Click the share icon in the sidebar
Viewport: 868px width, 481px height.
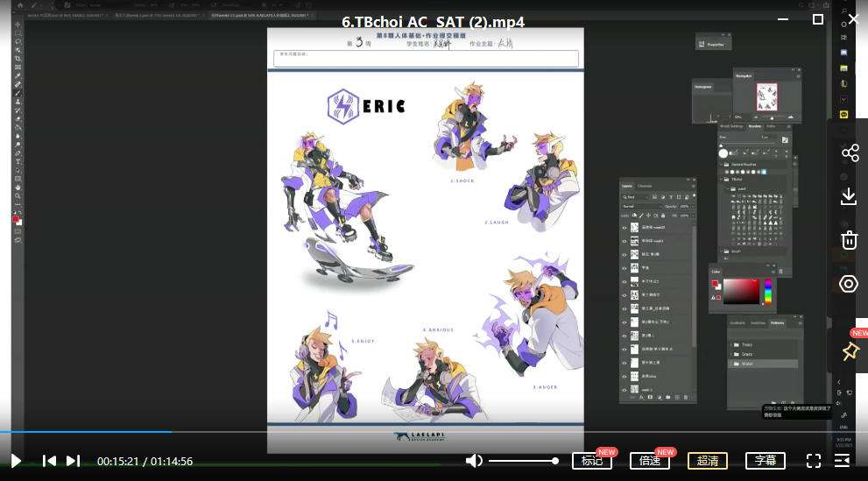coord(849,154)
